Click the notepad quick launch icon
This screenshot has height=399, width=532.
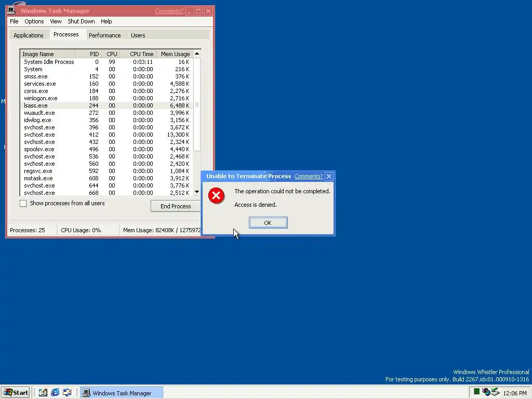point(43,393)
